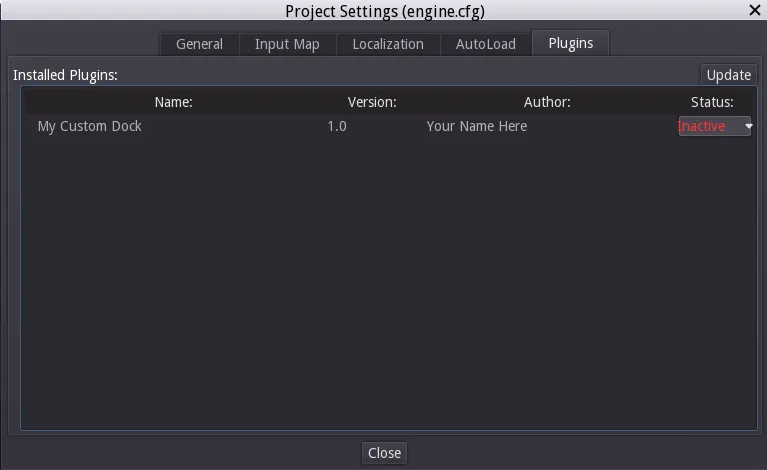The width and height of the screenshot is (767, 470).
Task: Click the Status column header
Action: coord(712,102)
